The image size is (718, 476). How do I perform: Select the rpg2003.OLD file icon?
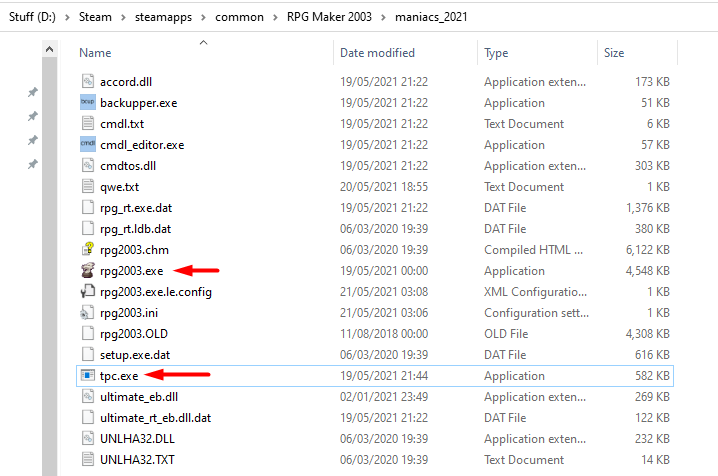87,334
